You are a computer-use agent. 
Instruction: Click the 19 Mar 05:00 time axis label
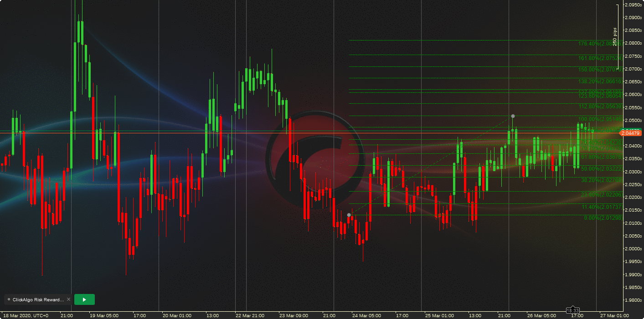pyautogui.click(x=104, y=315)
